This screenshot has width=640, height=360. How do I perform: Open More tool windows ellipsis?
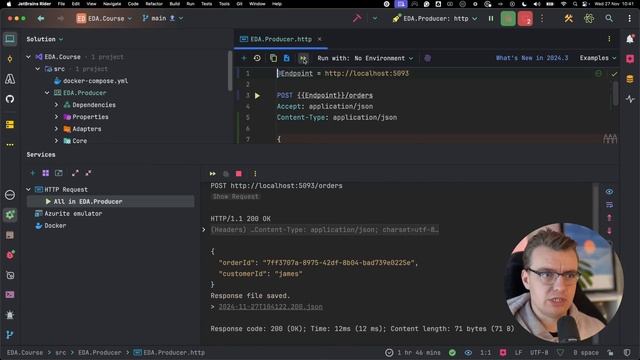10,145
